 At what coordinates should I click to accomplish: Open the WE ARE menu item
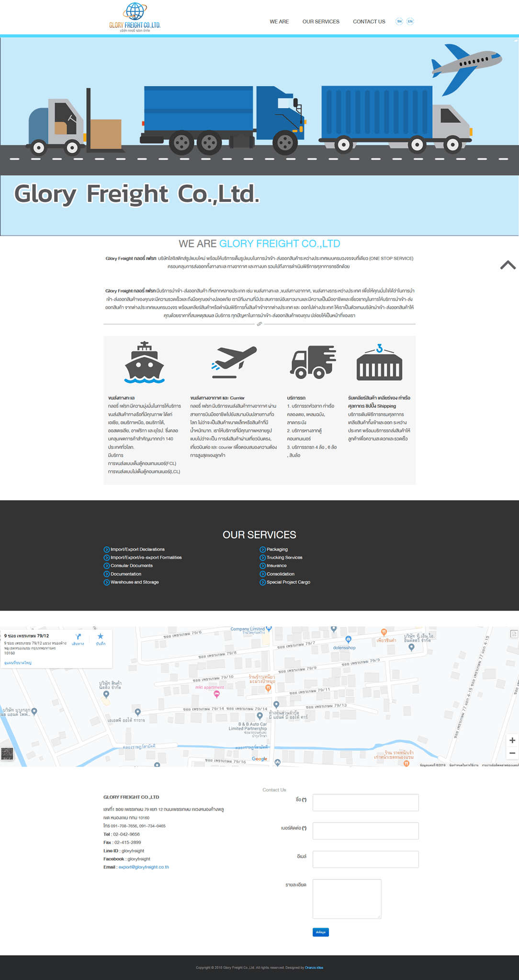[x=279, y=22]
